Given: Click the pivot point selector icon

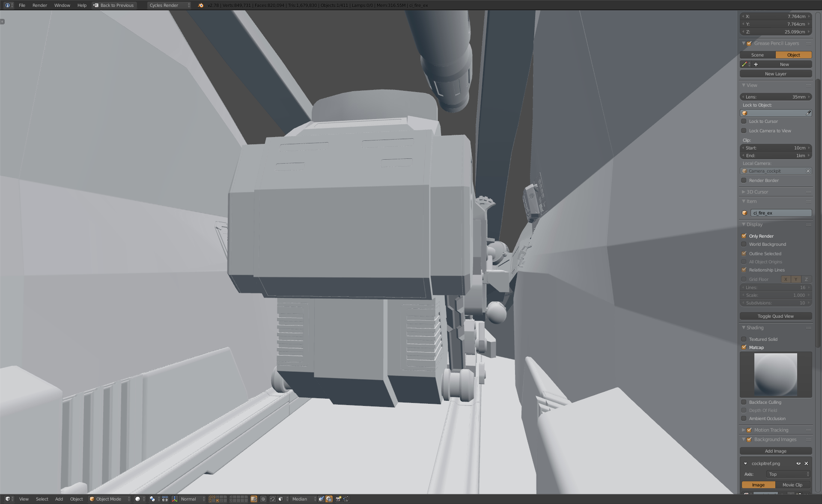Looking at the screenshot, I should point(152,499).
